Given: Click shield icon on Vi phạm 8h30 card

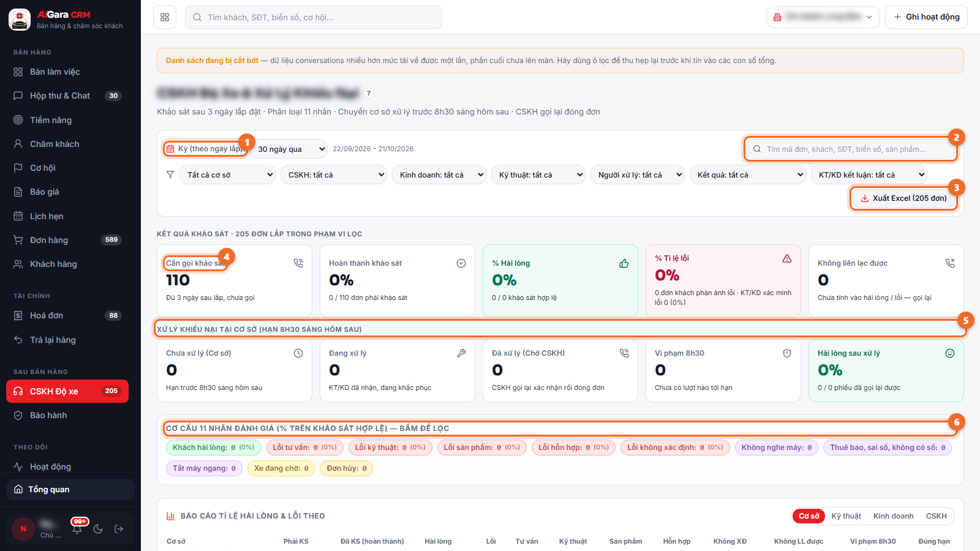Looking at the screenshot, I should (787, 353).
